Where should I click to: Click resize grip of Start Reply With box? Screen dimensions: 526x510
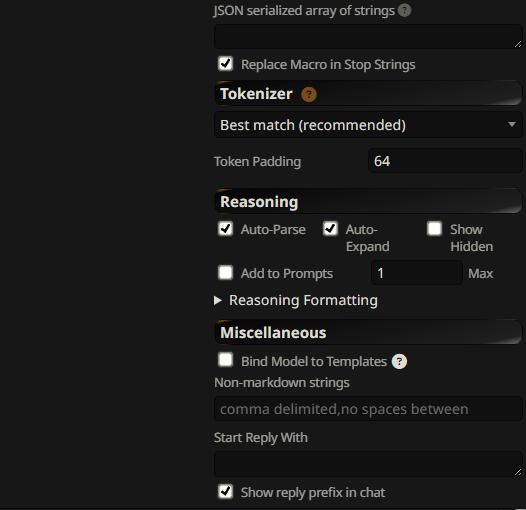[x=518, y=472]
